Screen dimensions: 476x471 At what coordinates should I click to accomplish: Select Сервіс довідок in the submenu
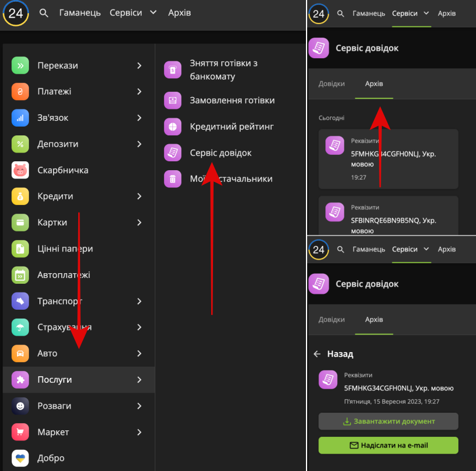[x=220, y=153]
